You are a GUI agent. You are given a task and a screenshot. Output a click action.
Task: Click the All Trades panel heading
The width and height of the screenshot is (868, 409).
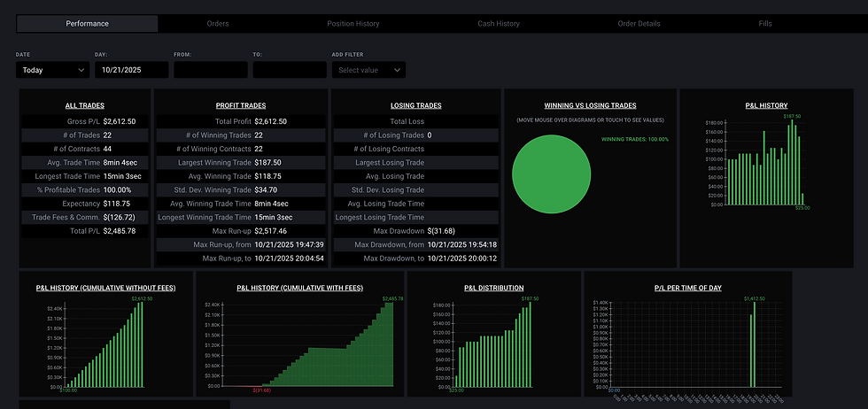click(x=85, y=105)
